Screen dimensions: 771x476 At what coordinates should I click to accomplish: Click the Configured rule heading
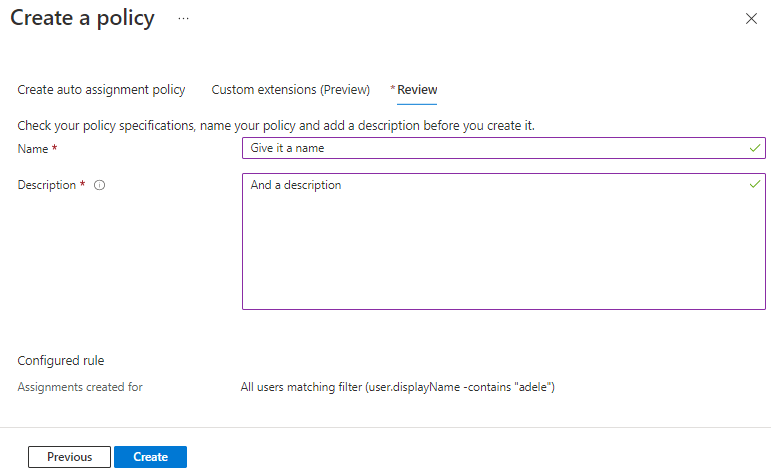[60, 361]
